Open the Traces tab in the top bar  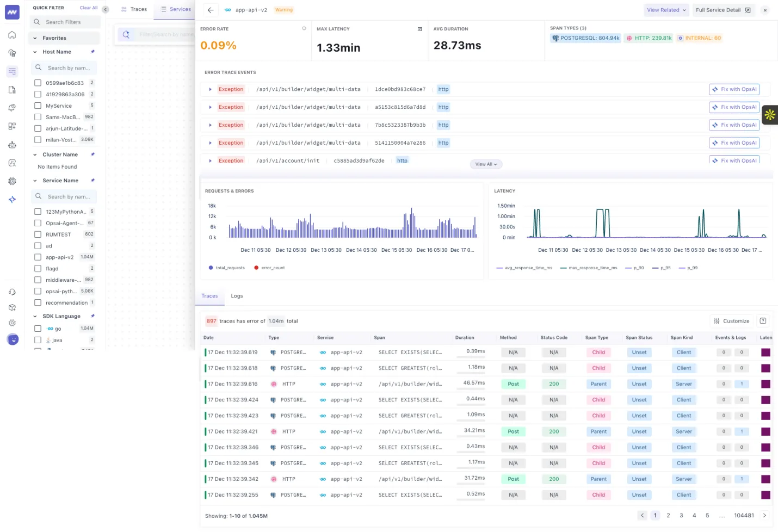[x=134, y=9]
